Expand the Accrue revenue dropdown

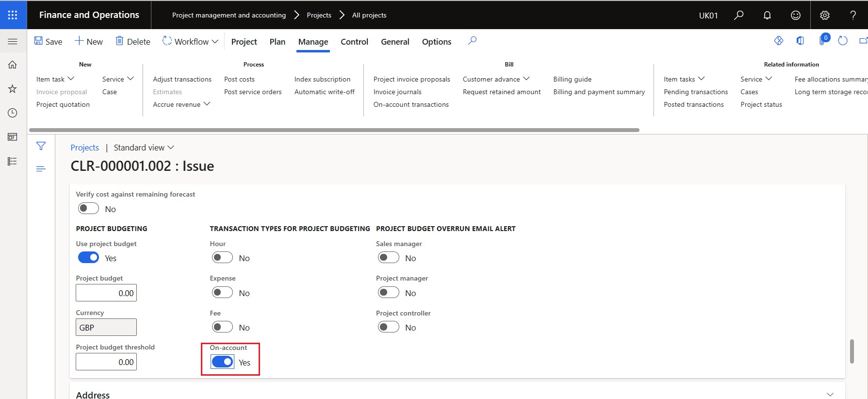pyautogui.click(x=181, y=104)
